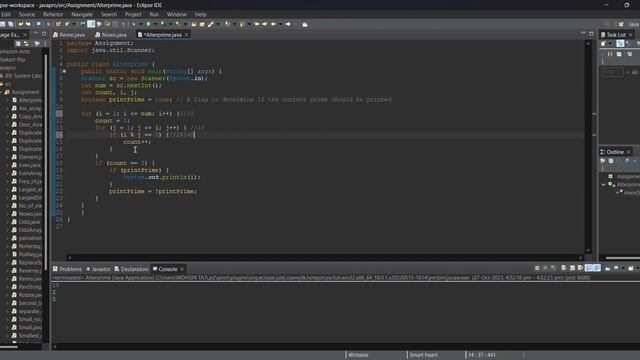Open the Declaration tab
640x360 pixels.
coord(131,269)
